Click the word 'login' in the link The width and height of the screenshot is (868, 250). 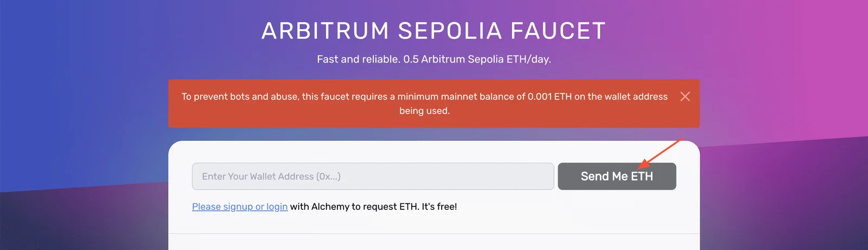pyautogui.click(x=277, y=207)
